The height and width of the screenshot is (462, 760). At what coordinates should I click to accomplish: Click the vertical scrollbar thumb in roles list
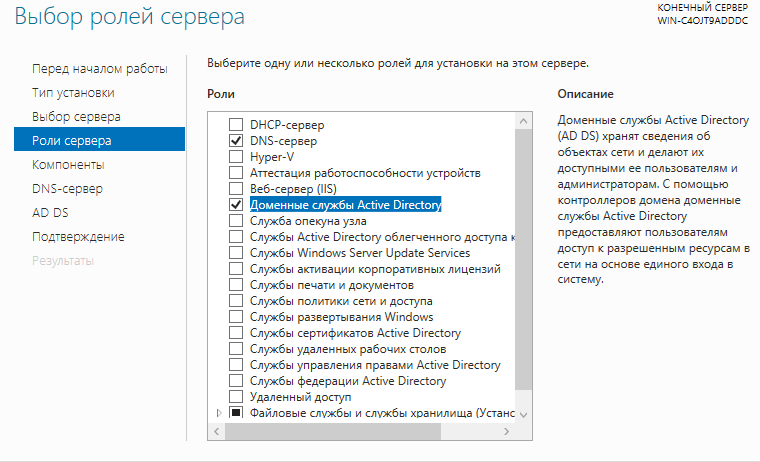[523, 259]
